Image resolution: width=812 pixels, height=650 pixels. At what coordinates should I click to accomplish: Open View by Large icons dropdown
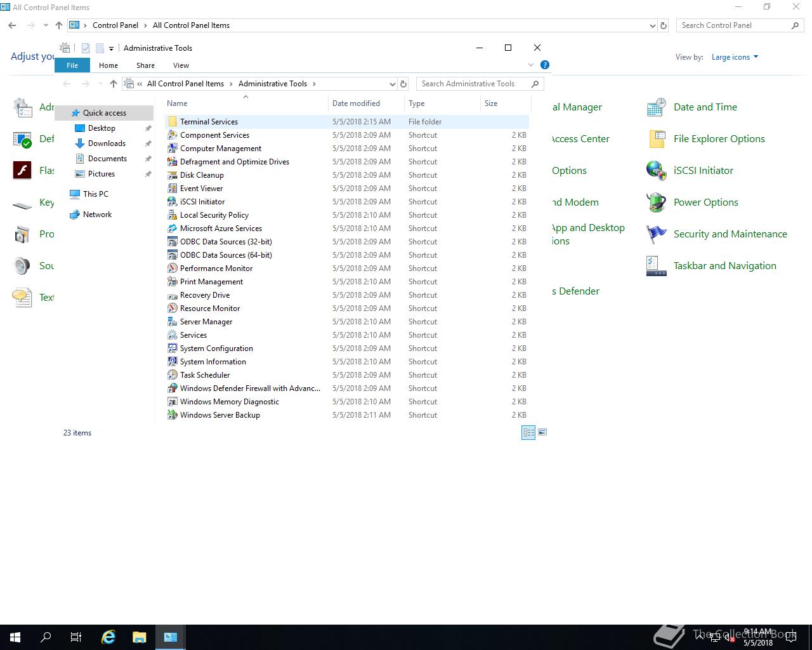735,57
